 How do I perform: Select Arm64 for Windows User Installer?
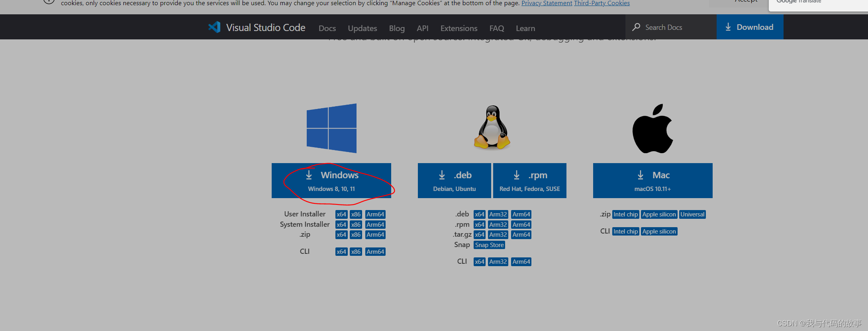click(375, 214)
